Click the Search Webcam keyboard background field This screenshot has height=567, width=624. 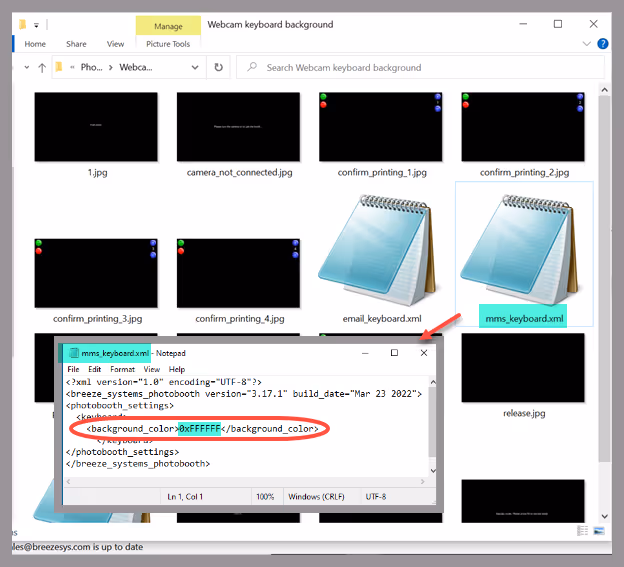click(x=420, y=67)
